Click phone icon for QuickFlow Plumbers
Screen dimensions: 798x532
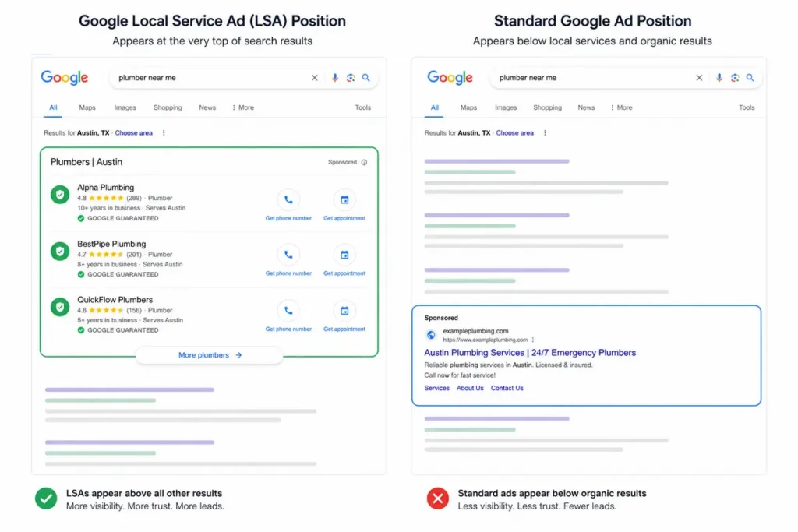(x=288, y=311)
